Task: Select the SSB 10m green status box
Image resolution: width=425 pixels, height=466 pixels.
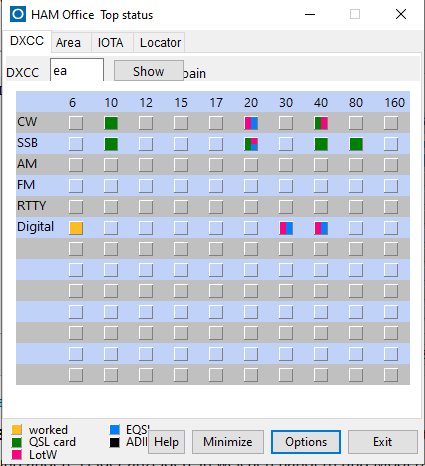Action: [111, 144]
